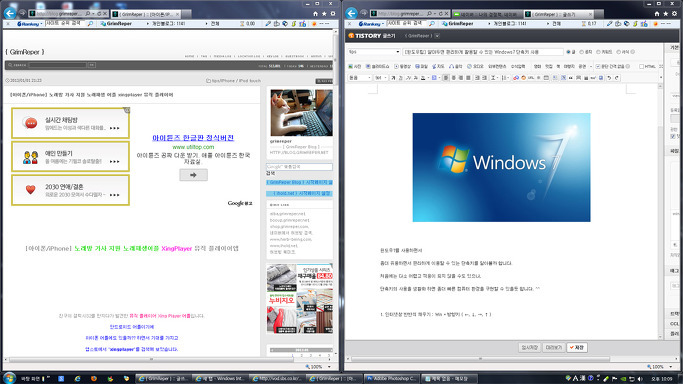Viewport: 683px width, 384px height.
Task: Undo the last edit in the editor
Action: tap(609, 78)
